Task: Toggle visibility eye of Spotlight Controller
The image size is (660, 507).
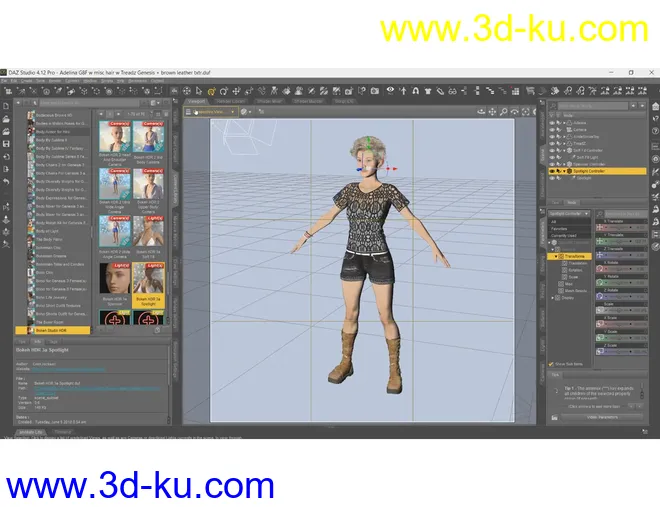Action: point(551,171)
